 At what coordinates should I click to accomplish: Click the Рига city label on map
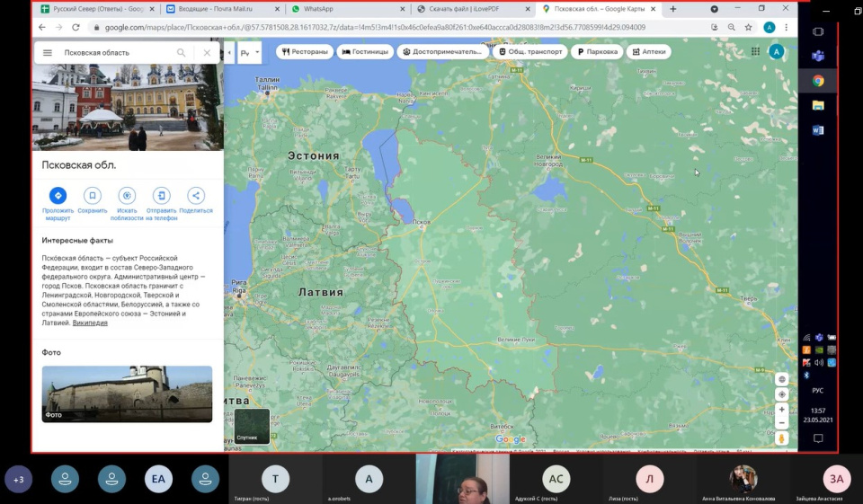[239, 286]
